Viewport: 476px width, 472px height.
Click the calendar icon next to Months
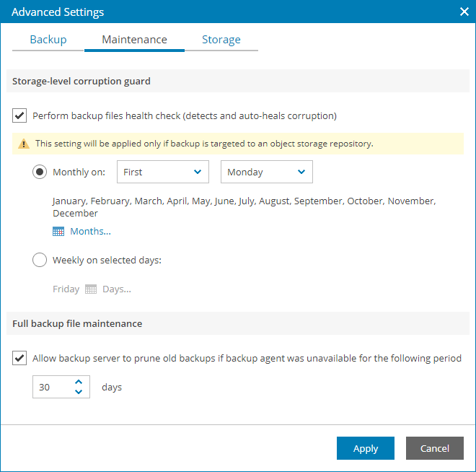(x=58, y=232)
